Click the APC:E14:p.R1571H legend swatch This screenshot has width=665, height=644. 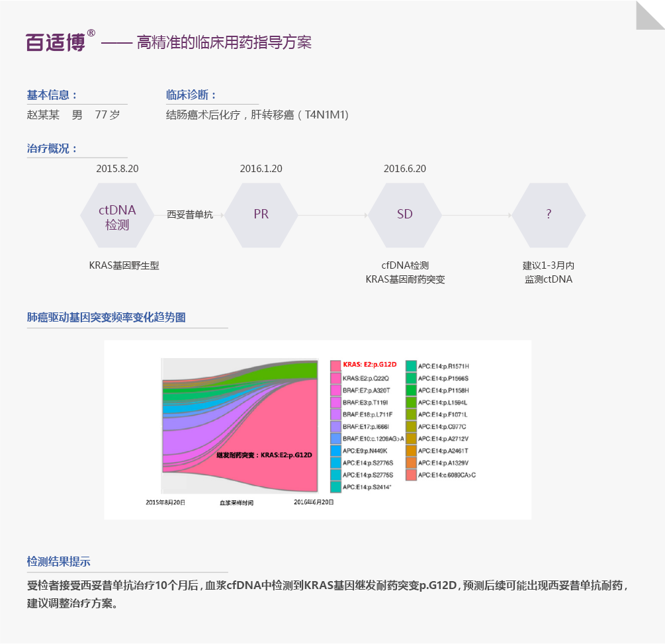pyautogui.click(x=411, y=366)
